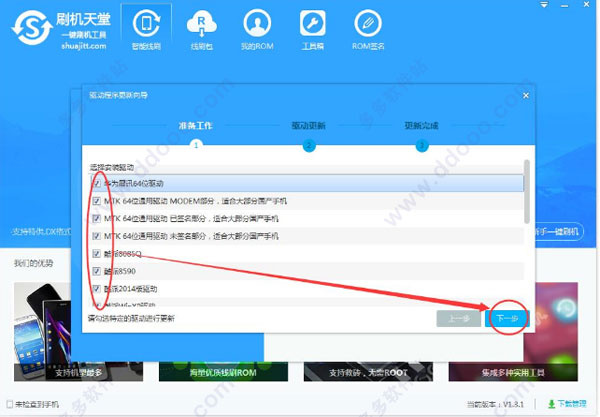Minimize the 刷机天堂 main window
The width and height of the screenshot is (600, 417).
(564, 5)
